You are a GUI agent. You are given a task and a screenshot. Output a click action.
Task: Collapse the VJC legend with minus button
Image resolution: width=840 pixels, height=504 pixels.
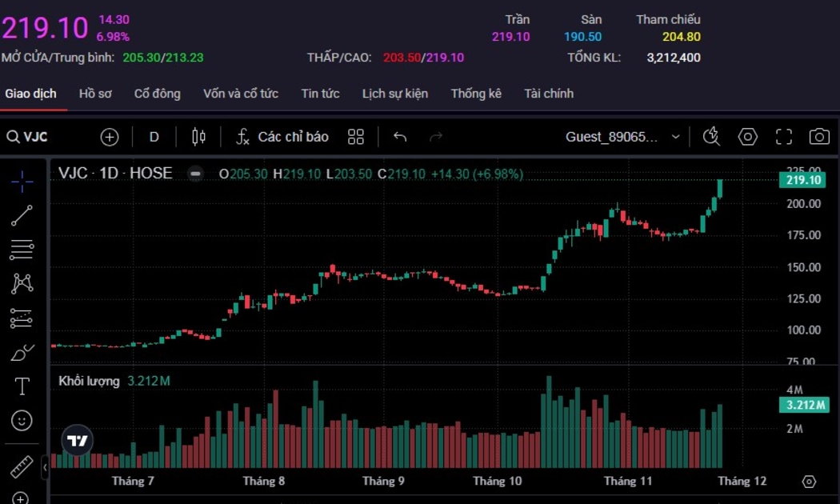(x=195, y=174)
